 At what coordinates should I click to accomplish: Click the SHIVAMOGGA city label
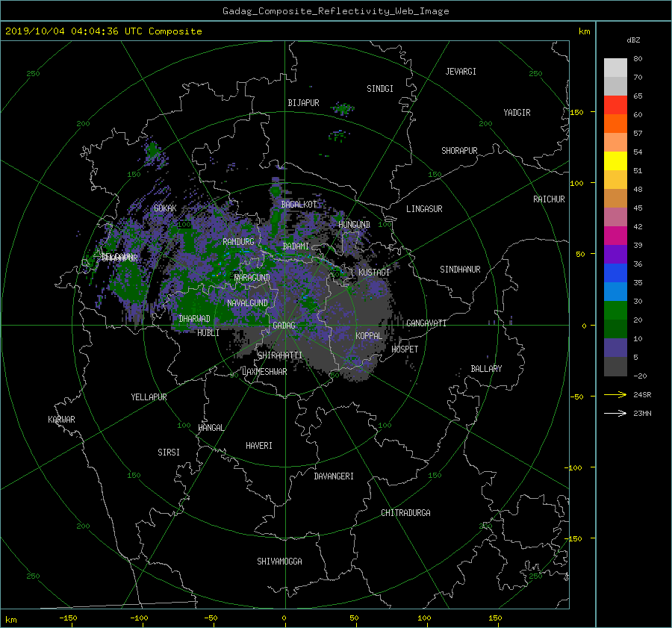coord(279,562)
